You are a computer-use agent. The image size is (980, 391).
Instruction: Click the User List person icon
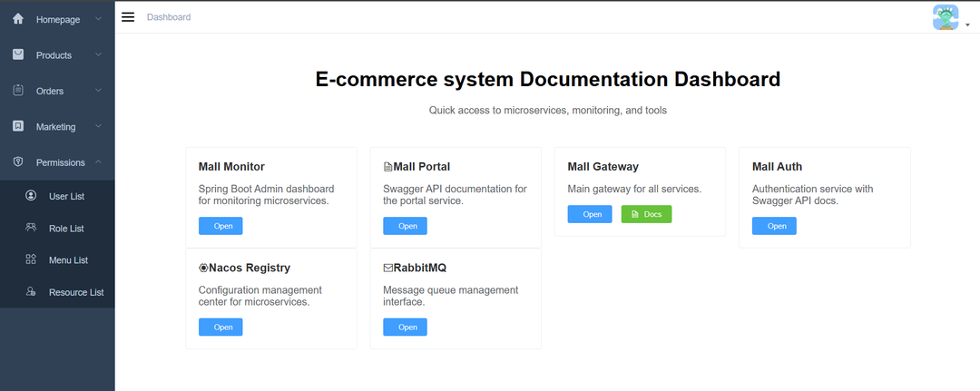[31, 196]
